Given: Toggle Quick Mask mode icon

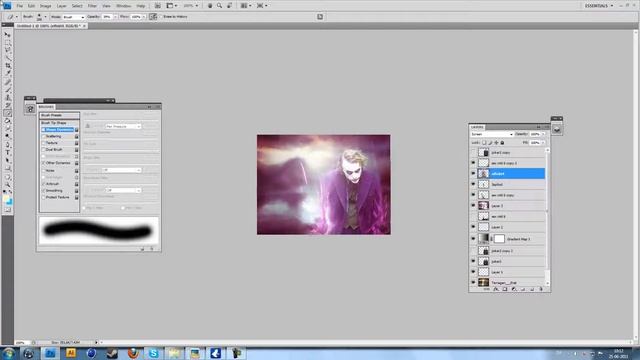Looking at the screenshot, I should (8, 210).
